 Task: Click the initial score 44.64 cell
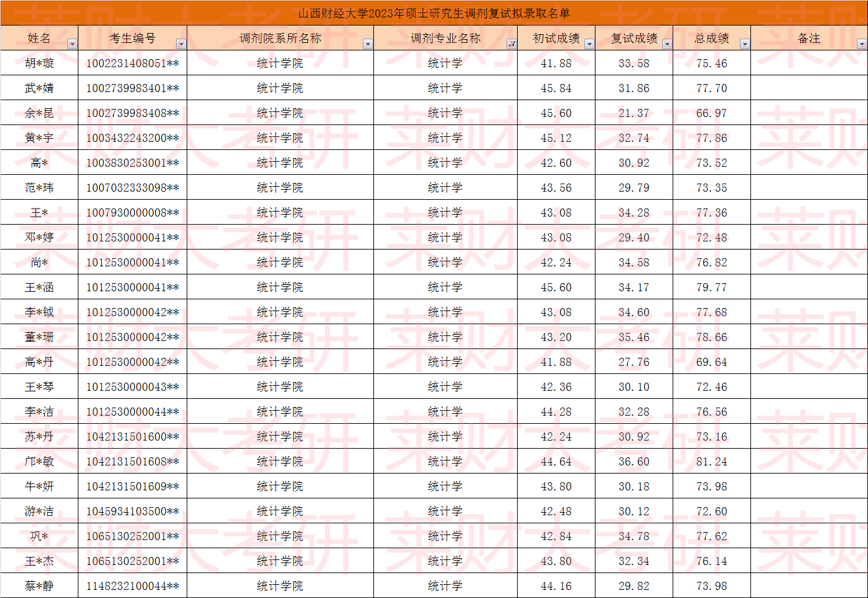pos(556,462)
